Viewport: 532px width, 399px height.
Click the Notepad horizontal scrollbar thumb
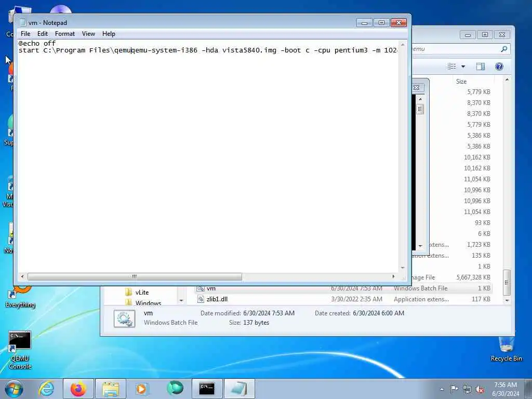click(135, 276)
